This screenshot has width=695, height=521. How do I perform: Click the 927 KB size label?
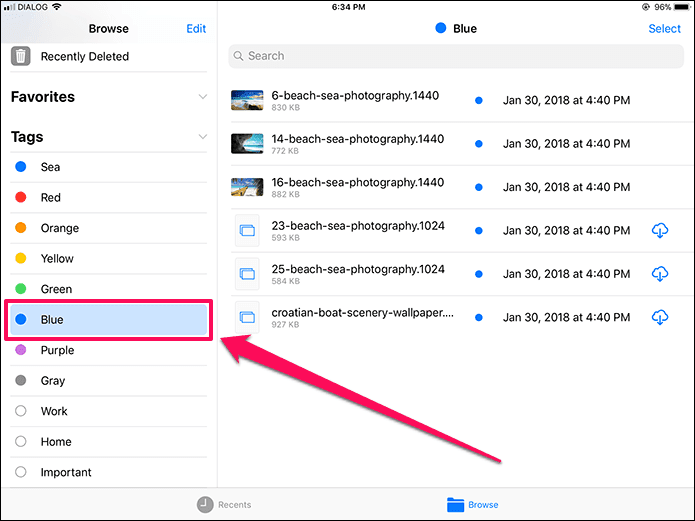point(285,325)
